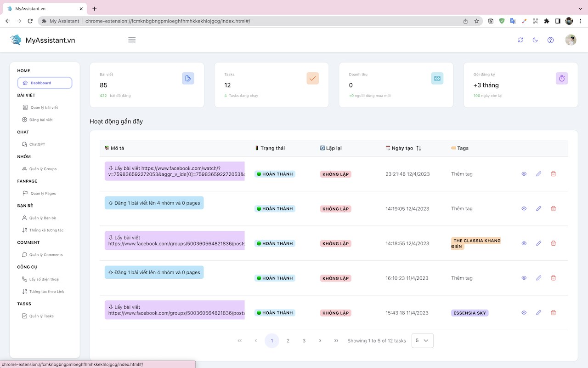This screenshot has height=368, width=588.
Task: Open the user avatar in the app header
Action: click(x=571, y=40)
